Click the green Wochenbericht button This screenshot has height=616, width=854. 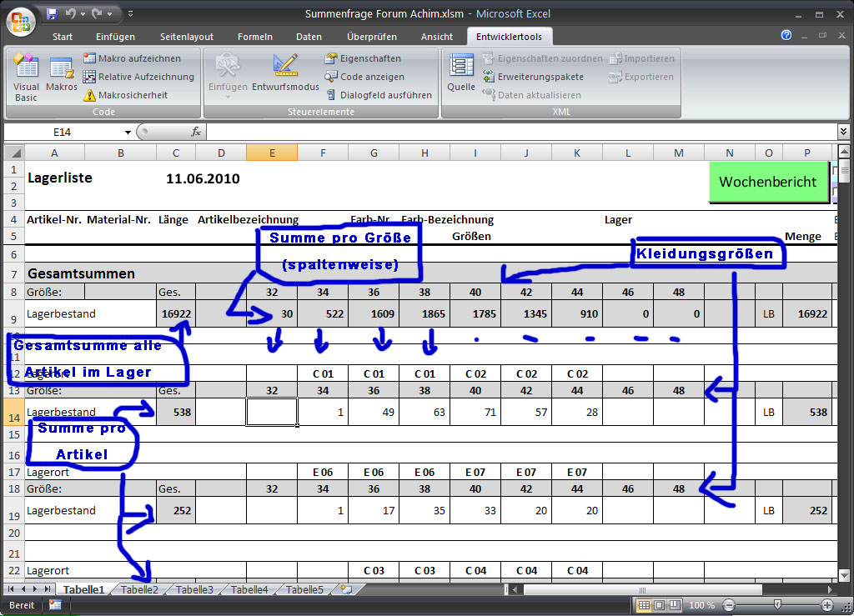[767, 182]
